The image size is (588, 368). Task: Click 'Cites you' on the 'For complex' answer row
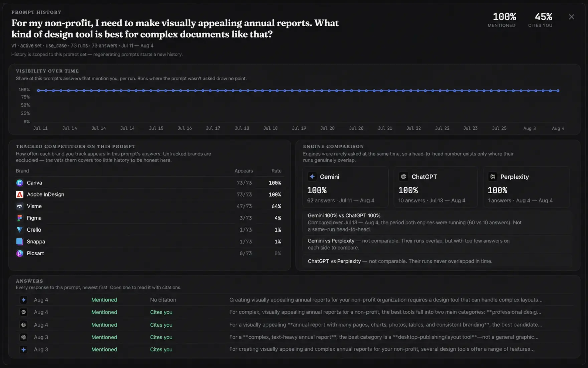click(161, 312)
